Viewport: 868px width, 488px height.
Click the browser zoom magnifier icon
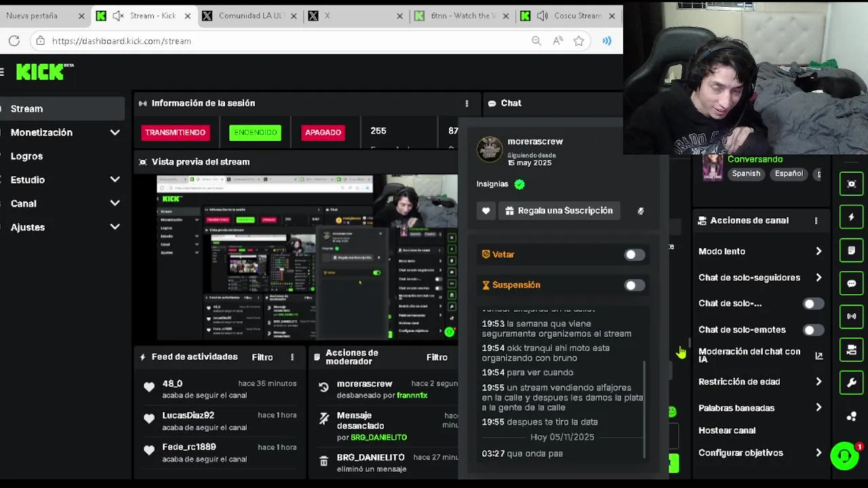(536, 41)
